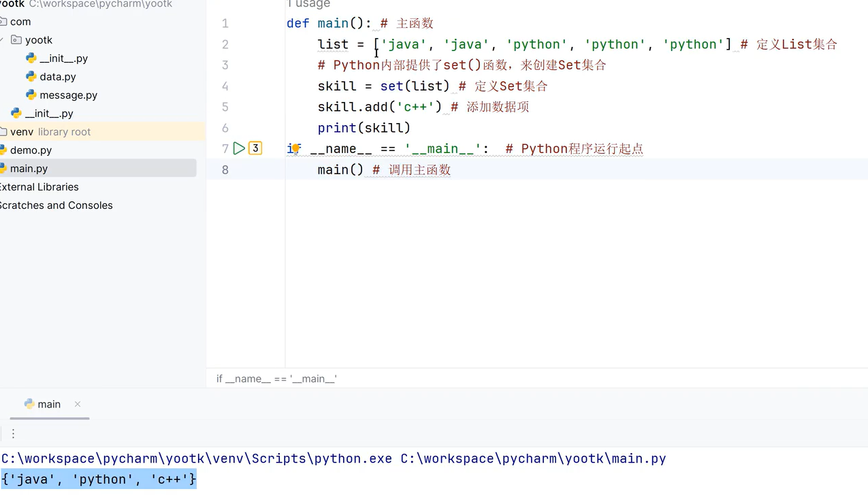This screenshot has height=502, width=868.
Task: Select Scratches and Consoles node
Action: pyautogui.click(x=56, y=205)
